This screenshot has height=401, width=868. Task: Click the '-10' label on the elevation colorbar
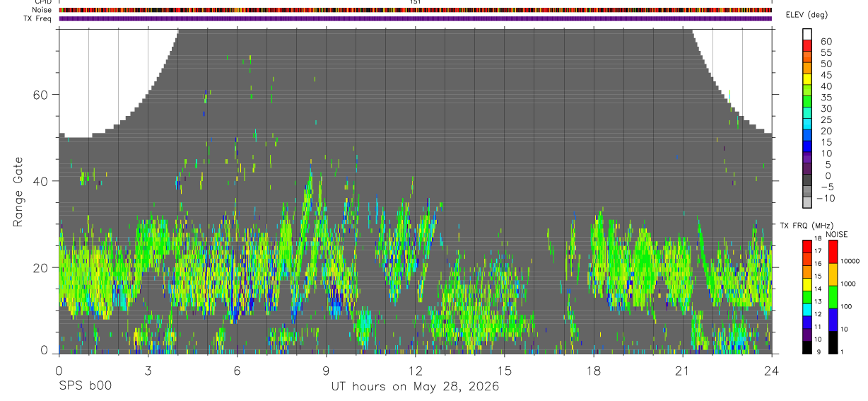point(825,199)
